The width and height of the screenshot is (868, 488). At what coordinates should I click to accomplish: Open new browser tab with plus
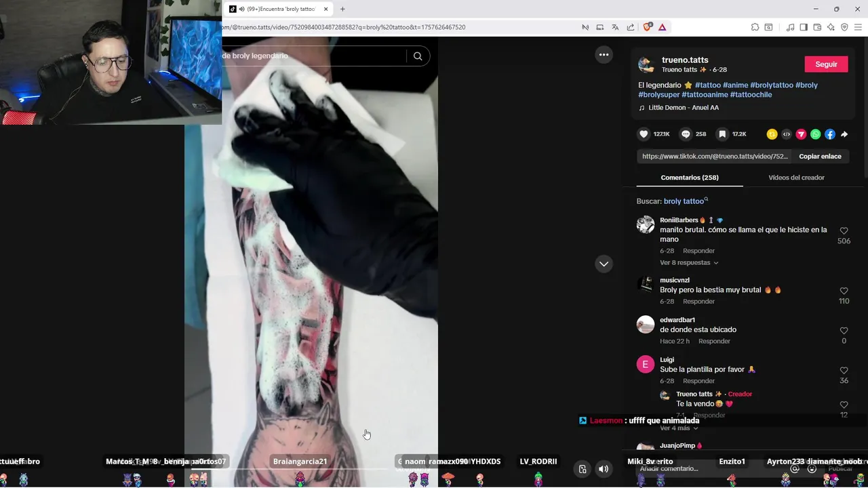(342, 9)
